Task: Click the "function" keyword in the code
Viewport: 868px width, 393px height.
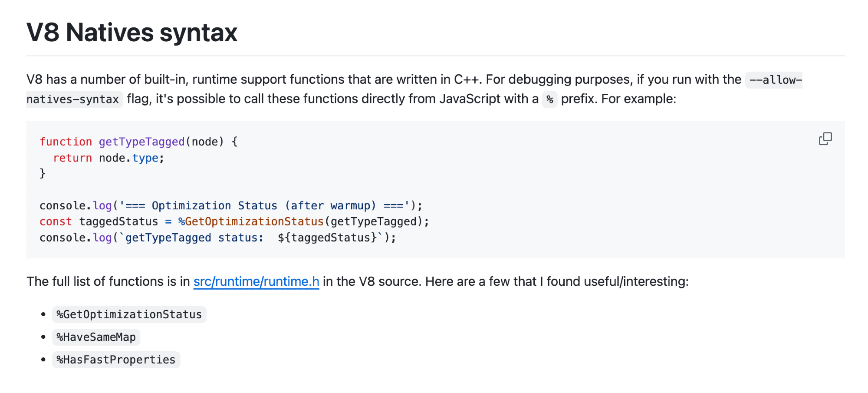Action: [66, 142]
